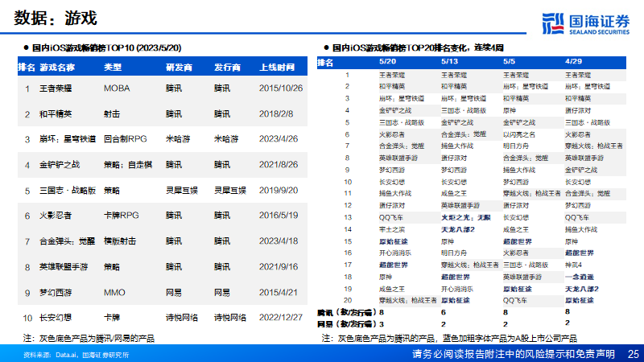Click the risk disclaimer text in footer
This screenshot has height=362, width=644.
514,354
